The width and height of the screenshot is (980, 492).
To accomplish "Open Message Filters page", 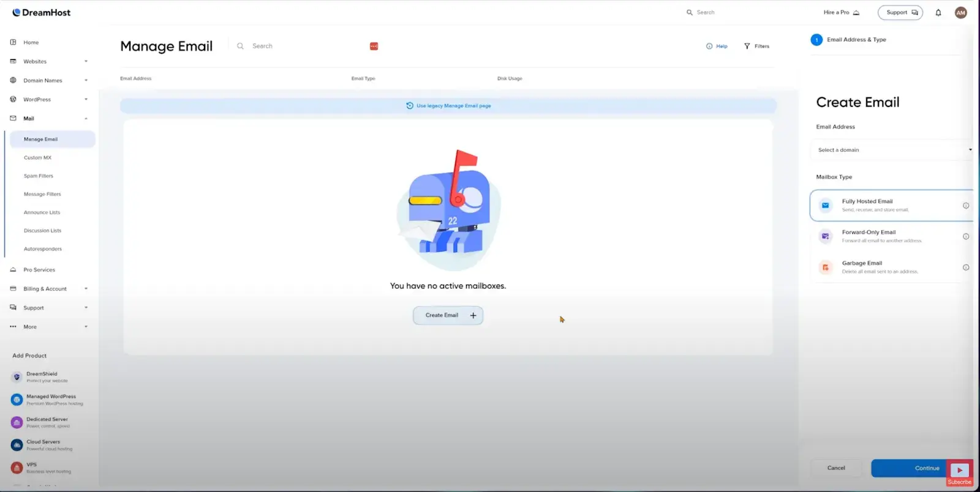I will (x=42, y=194).
